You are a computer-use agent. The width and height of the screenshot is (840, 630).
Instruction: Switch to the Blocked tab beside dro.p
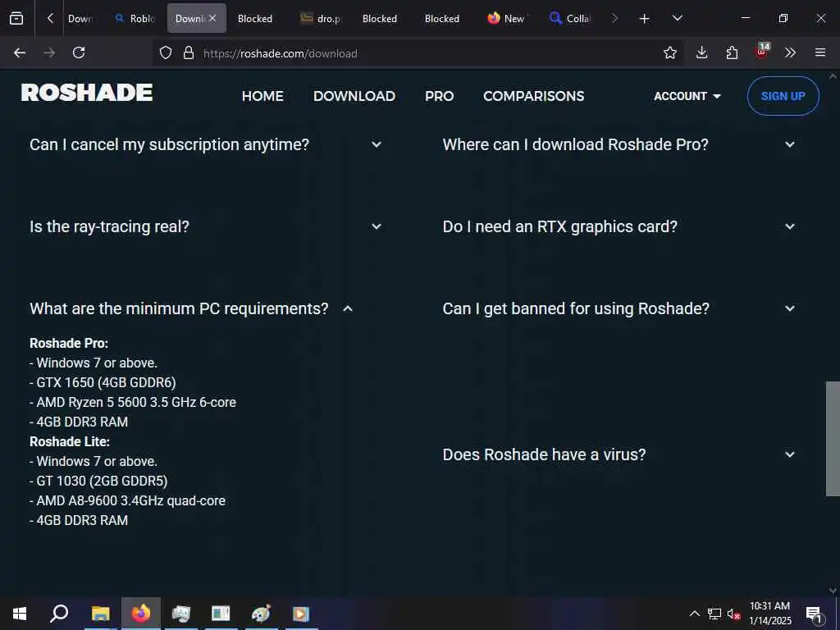click(x=379, y=18)
